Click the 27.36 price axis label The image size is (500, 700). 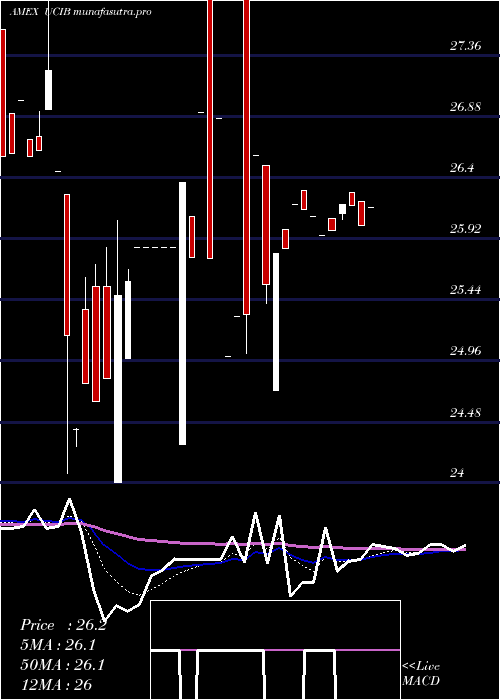(466, 46)
